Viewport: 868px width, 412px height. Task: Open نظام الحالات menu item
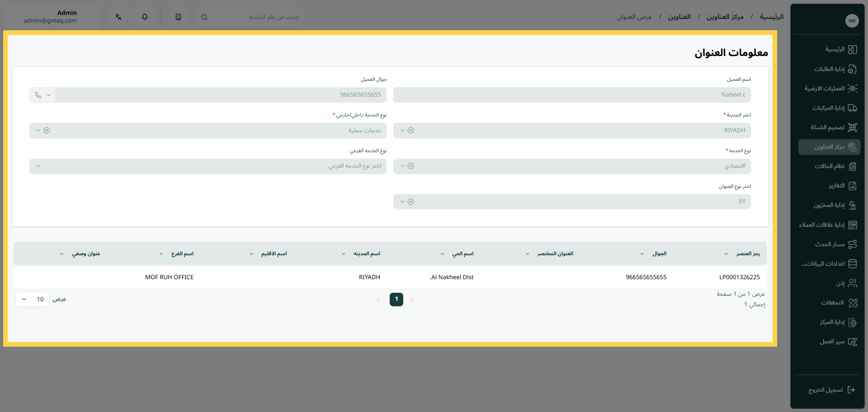[x=830, y=166]
